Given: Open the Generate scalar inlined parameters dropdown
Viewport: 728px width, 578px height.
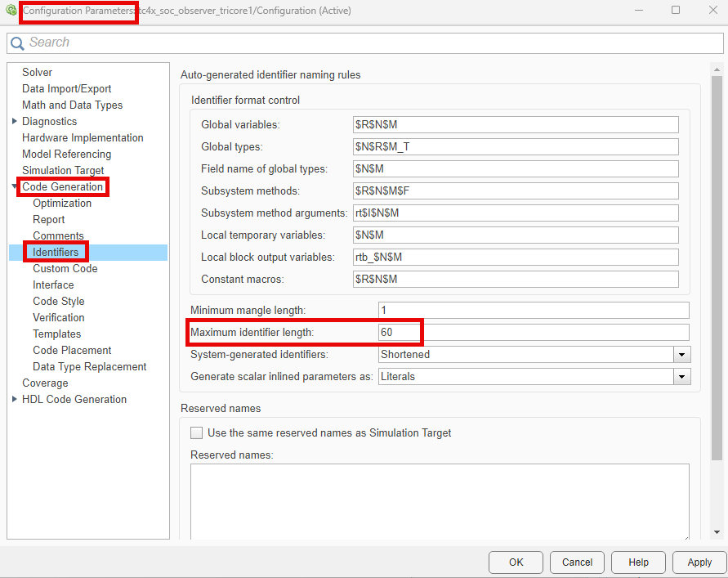Looking at the screenshot, I should coord(682,377).
